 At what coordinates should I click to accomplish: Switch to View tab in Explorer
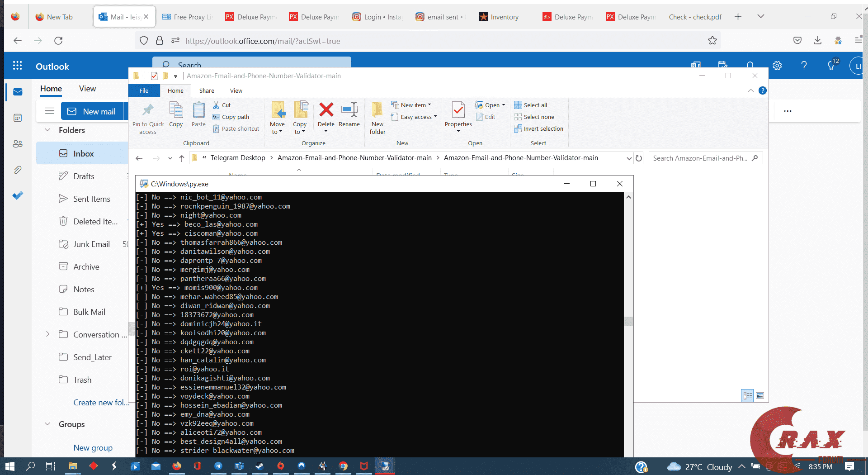[236, 90]
